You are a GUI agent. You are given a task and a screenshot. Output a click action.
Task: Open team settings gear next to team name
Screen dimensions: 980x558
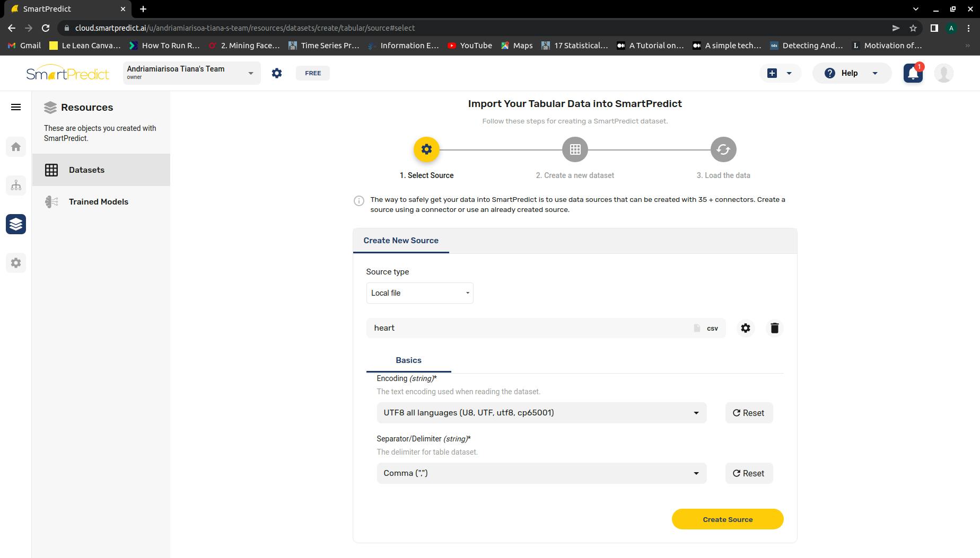[277, 73]
